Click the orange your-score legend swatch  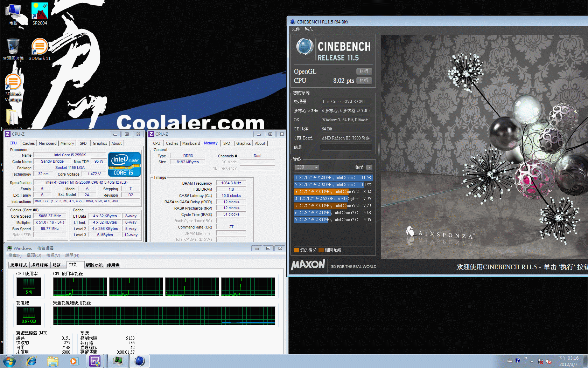(296, 250)
